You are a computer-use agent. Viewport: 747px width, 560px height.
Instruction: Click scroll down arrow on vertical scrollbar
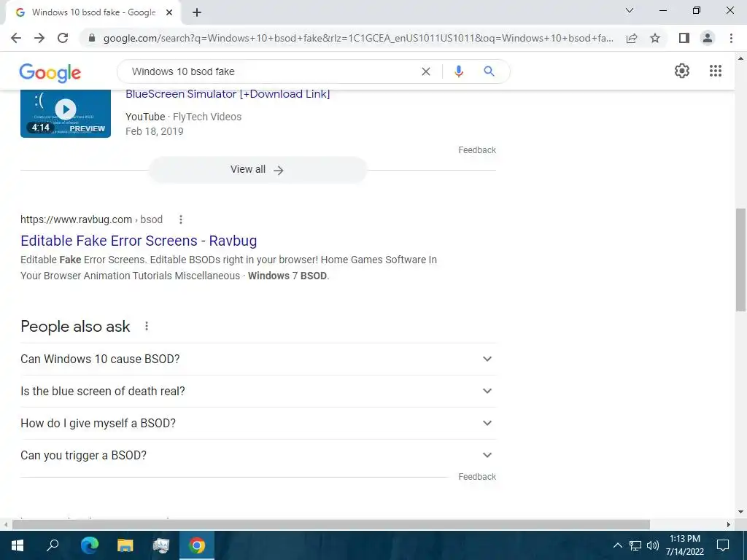[740, 512]
